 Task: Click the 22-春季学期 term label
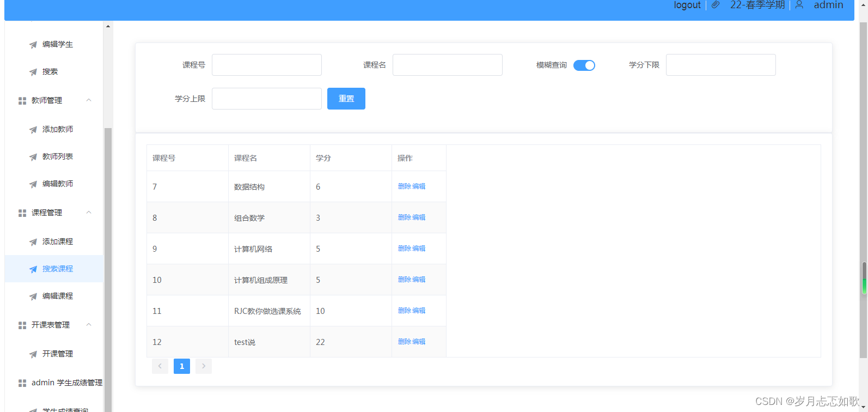(x=757, y=5)
